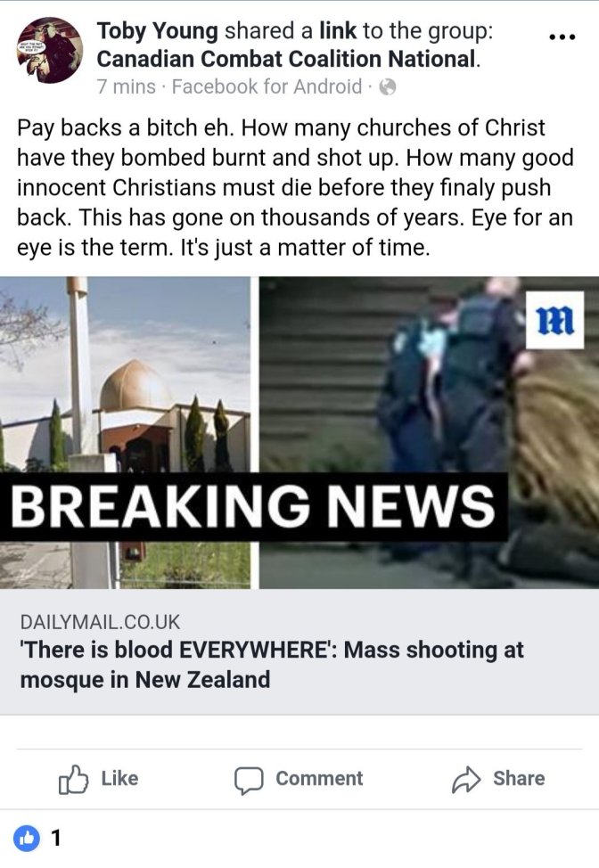Image resolution: width=599 pixels, height=868 pixels.
Task: Click the globe public privacy icon
Action: 388,87
